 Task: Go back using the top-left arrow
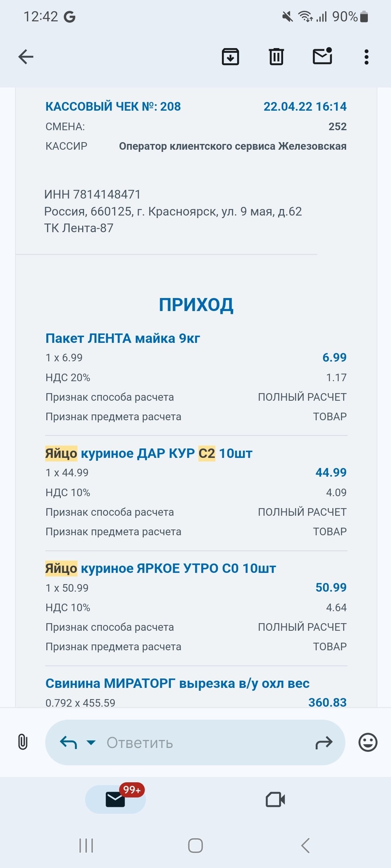(26, 57)
